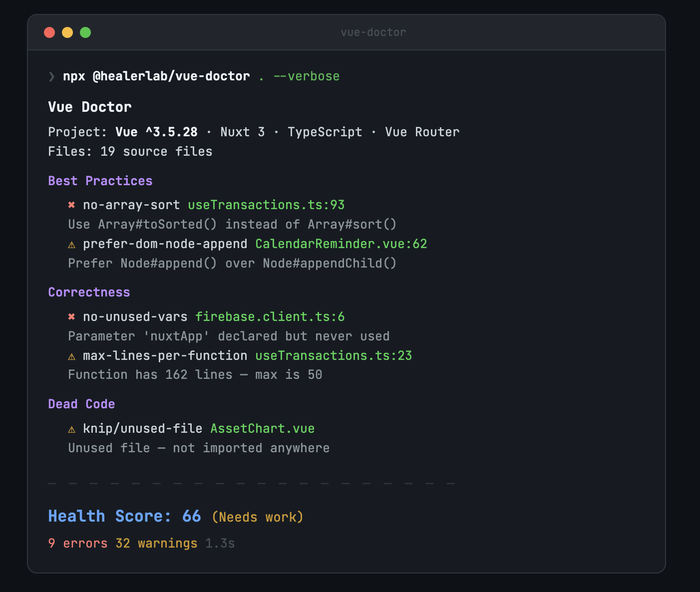
Task: Click the vue-doctor window title
Action: pyautogui.click(x=373, y=32)
